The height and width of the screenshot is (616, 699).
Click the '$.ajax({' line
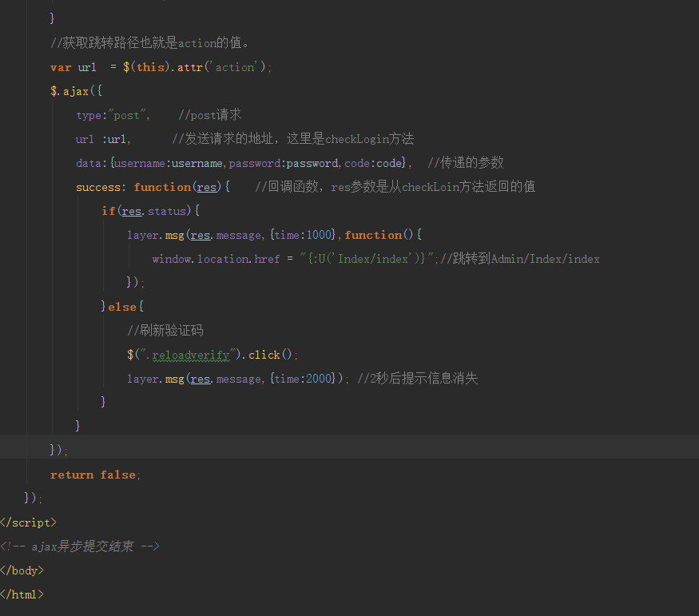(76, 91)
